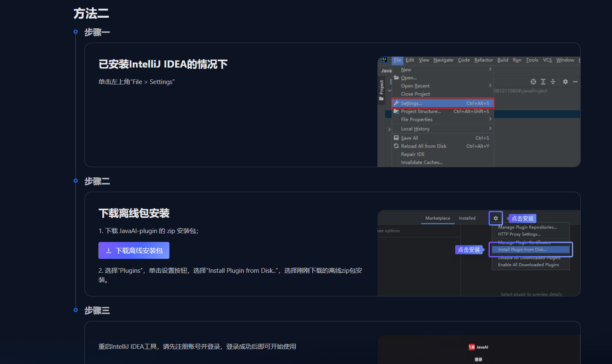Click the 登录 text in step three image
Image resolution: width=612 pixels, height=364 pixels.
478,359
